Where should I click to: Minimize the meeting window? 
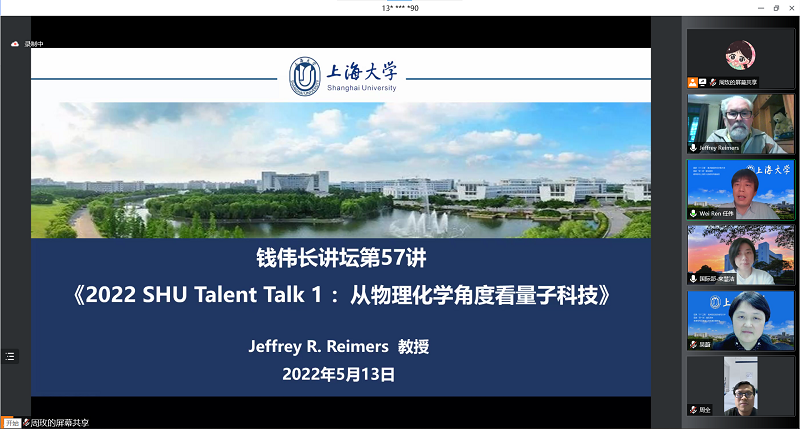tap(761, 8)
